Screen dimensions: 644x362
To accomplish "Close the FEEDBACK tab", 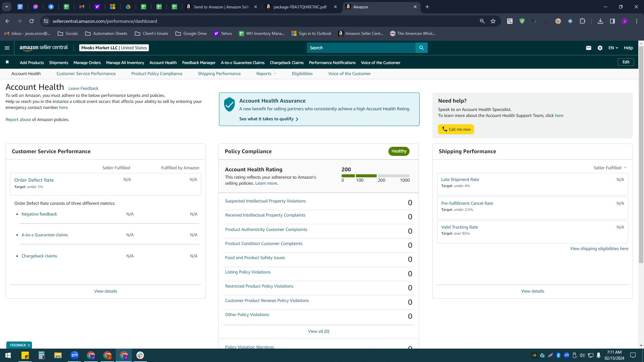I will tap(29, 345).
